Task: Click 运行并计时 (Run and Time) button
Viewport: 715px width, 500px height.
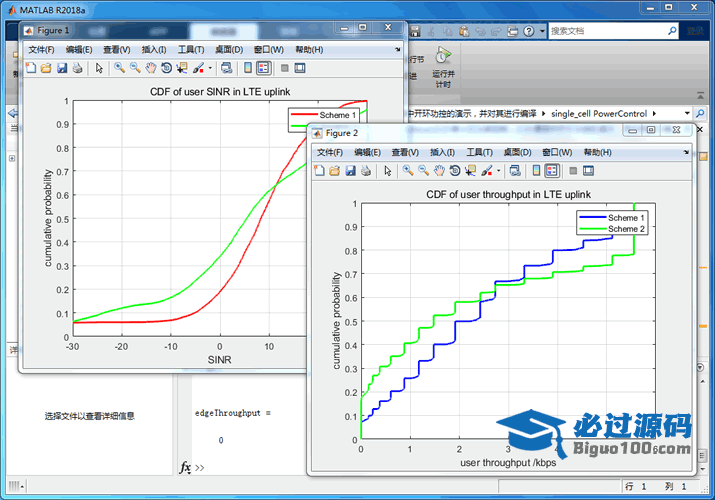Action: tap(443, 67)
